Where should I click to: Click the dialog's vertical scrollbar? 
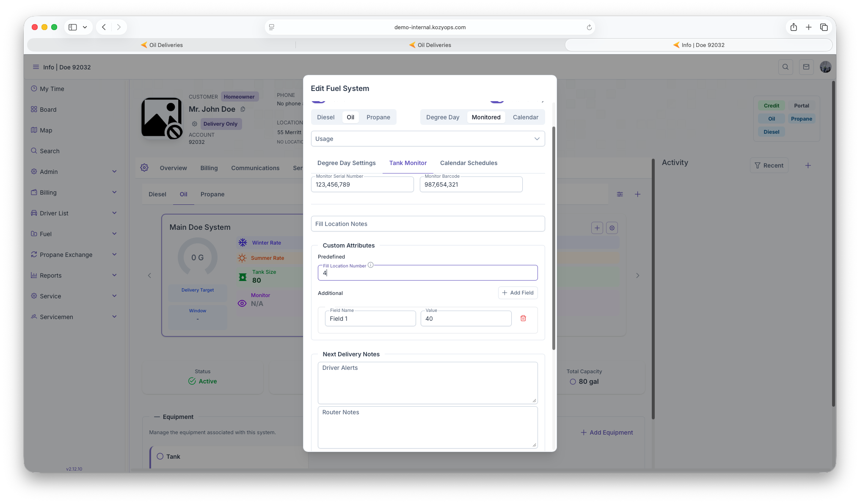(x=554, y=237)
